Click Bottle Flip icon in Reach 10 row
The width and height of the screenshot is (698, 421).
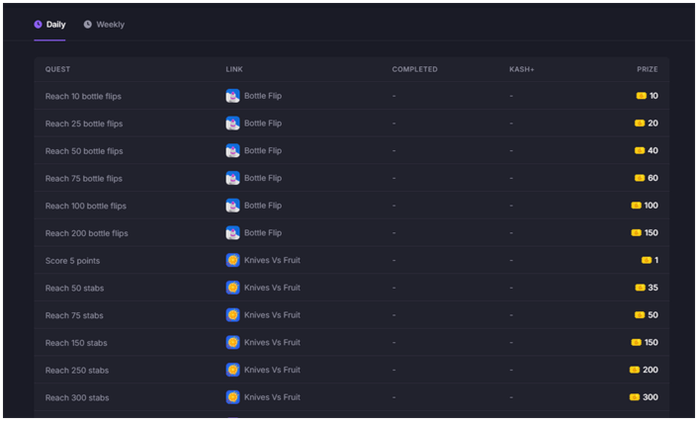(x=233, y=96)
